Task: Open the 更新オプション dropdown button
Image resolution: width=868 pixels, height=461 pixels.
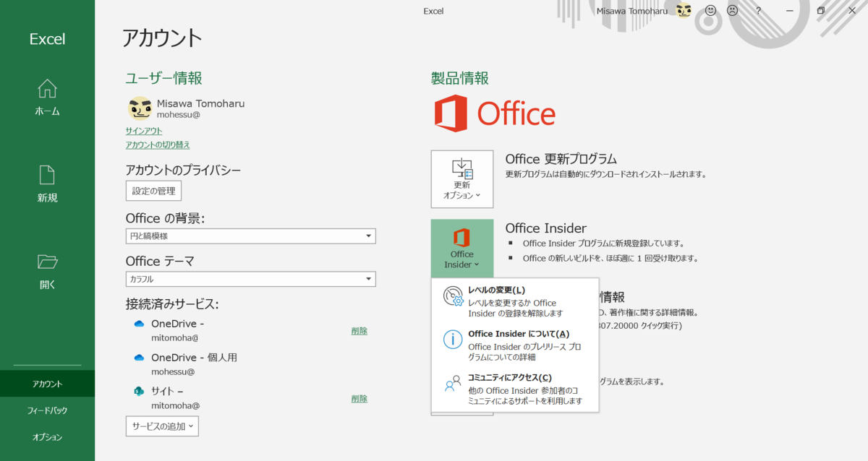Action: click(x=462, y=179)
